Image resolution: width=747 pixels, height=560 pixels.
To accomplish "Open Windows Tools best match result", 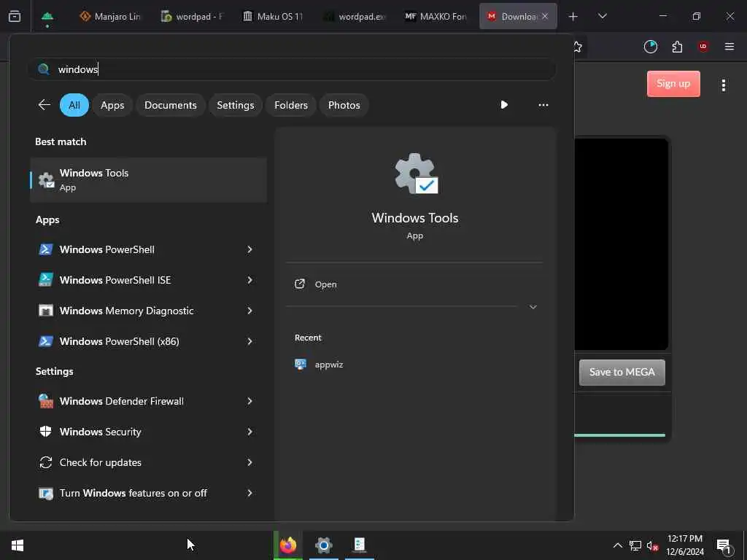I will pos(149,180).
